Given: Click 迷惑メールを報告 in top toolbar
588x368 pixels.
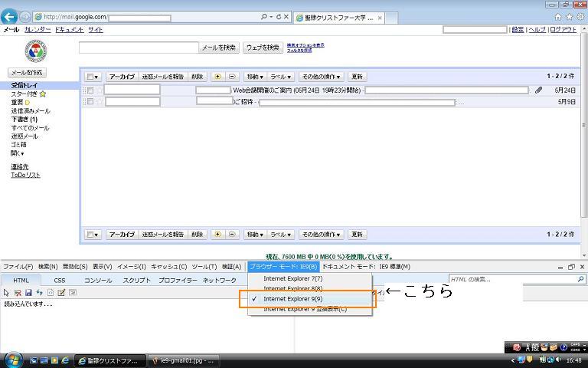Looking at the screenshot, I should coord(163,77).
